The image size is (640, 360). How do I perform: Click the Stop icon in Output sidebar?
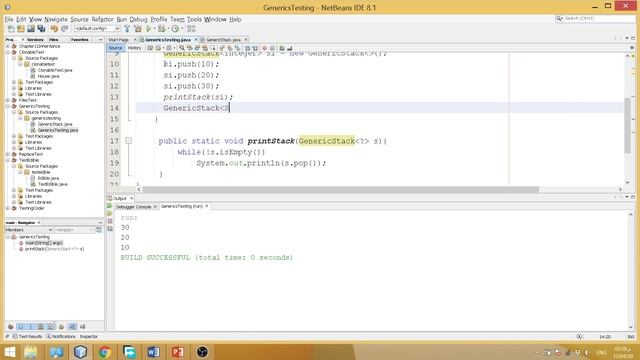click(110, 221)
